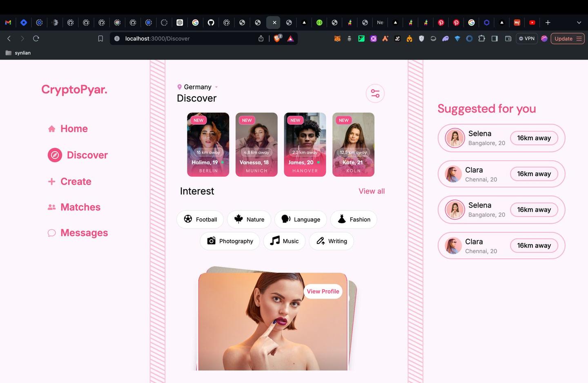The width and height of the screenshot is (588, 383).
Task: Click the Music note icon
Action: pos(275,240)
